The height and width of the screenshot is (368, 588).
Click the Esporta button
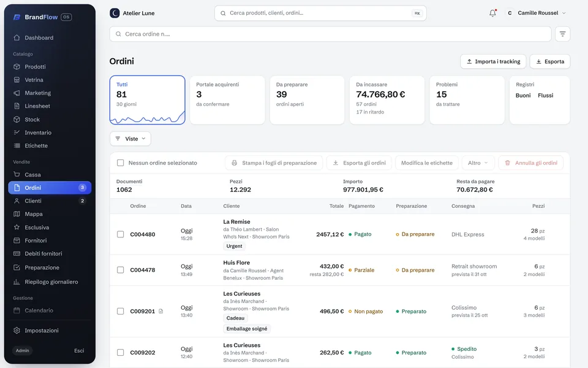pyautogui.click(x=550, y=61)
